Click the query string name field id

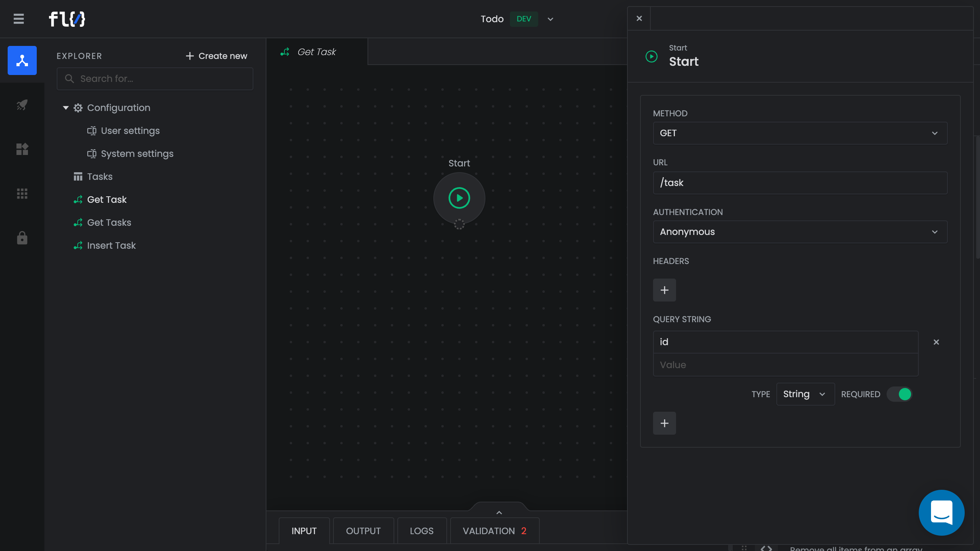pyautogui.click(x=786, y=342)
